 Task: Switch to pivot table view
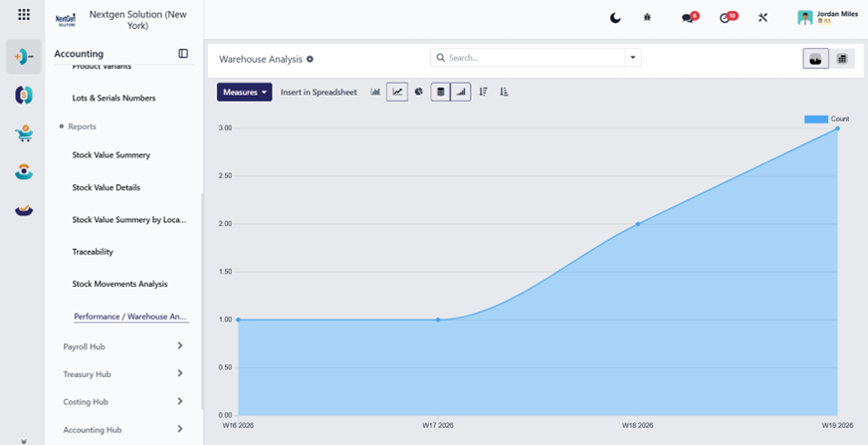pyautogui.click(x=842, y=59)
